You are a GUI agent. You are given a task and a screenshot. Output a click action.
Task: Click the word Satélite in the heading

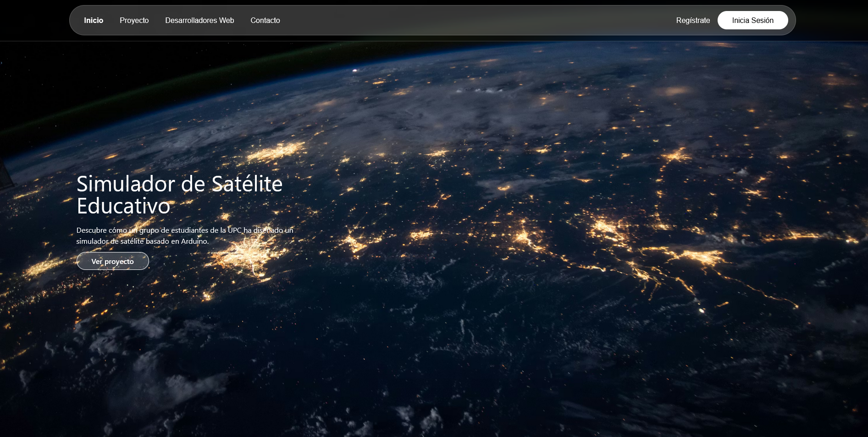[247, 184]
